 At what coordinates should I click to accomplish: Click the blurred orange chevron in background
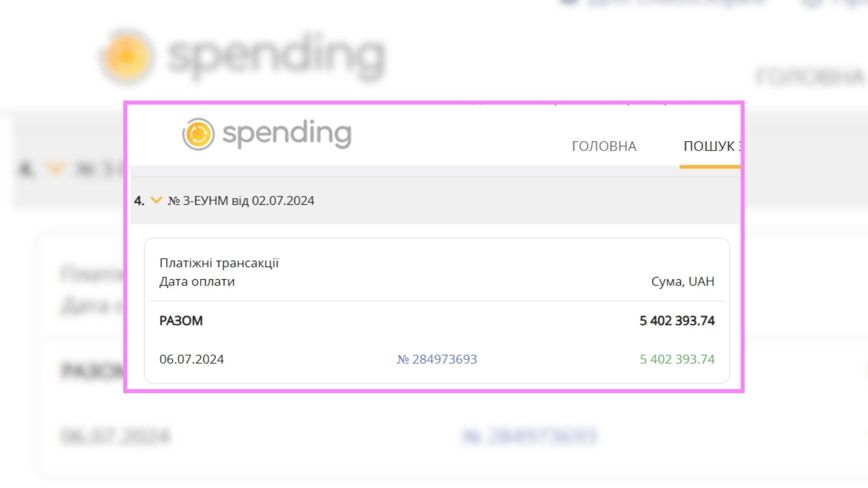pyautogui.click(x=56, y=169)
